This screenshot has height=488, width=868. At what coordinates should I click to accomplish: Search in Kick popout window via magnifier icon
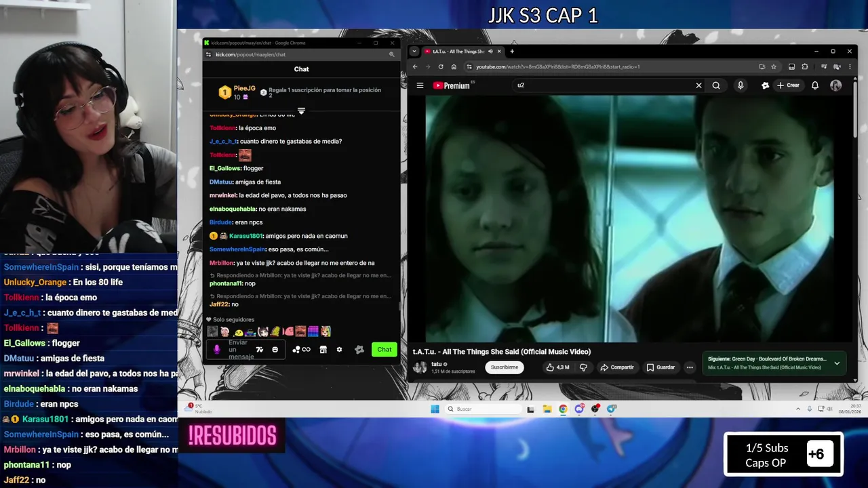391,54
